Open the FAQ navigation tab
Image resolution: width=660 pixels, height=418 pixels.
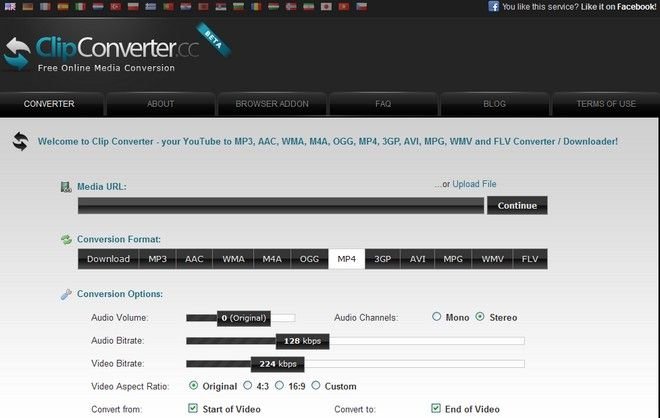pyautogui.click(x=383, y=104)
